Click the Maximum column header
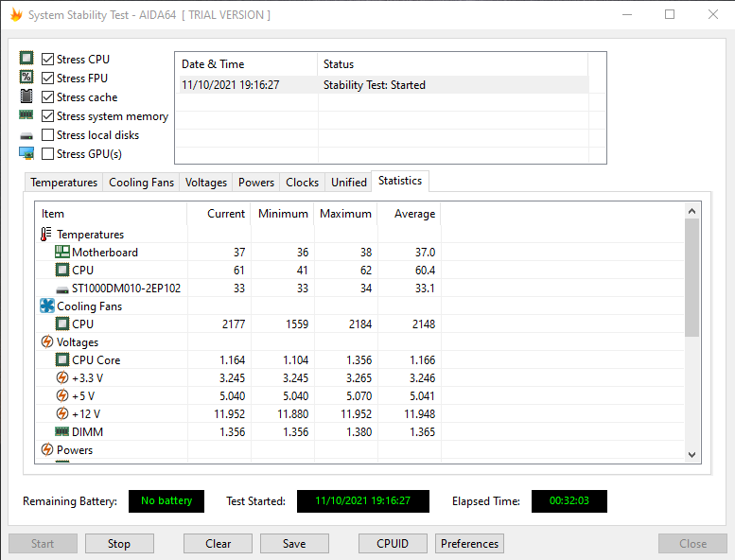 345,214
